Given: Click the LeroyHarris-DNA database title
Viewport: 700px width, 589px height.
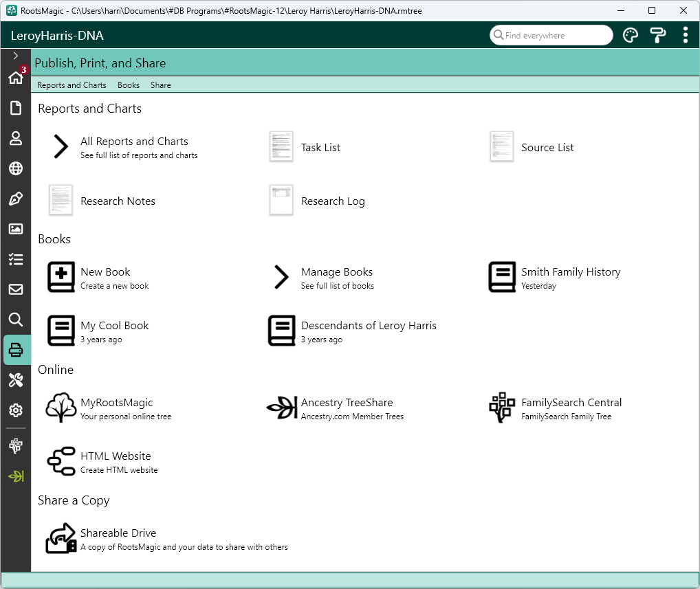Looking at the screenshot, I should pos(57,36).
